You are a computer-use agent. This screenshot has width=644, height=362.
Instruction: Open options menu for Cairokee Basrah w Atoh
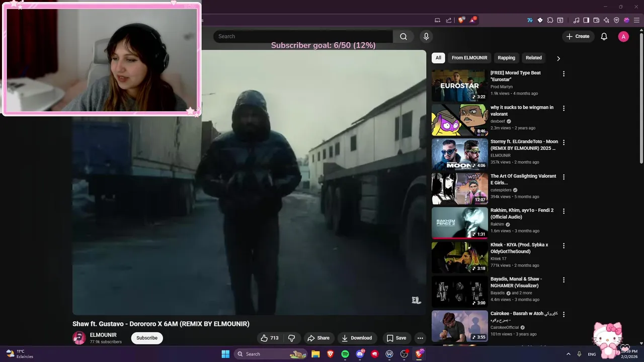tap(563, 314)
